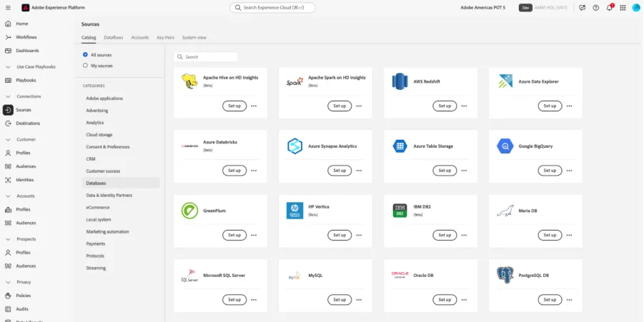The height and width of the screenshot is (322, 644).
Task: Click the Maria DB seal logo
Action: (x=505, y=211)
